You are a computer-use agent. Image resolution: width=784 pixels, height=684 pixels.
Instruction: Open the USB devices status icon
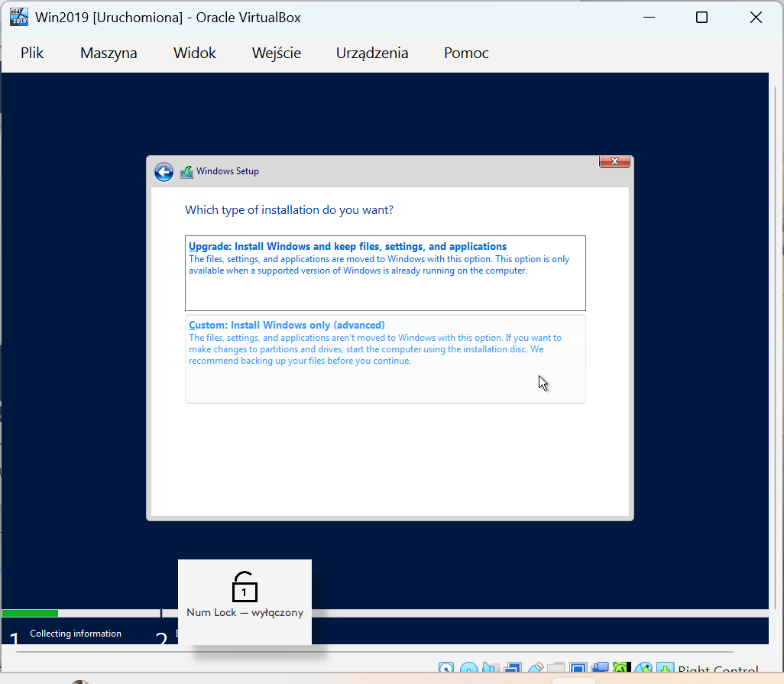point(537,667)
